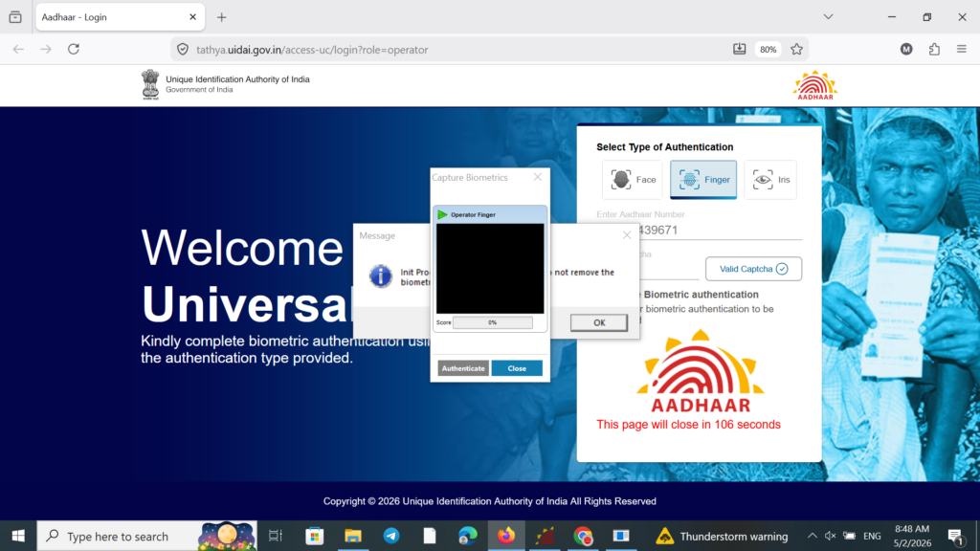
Task: Open Thunderstorm warning weather widget
Action: [722, 536]
